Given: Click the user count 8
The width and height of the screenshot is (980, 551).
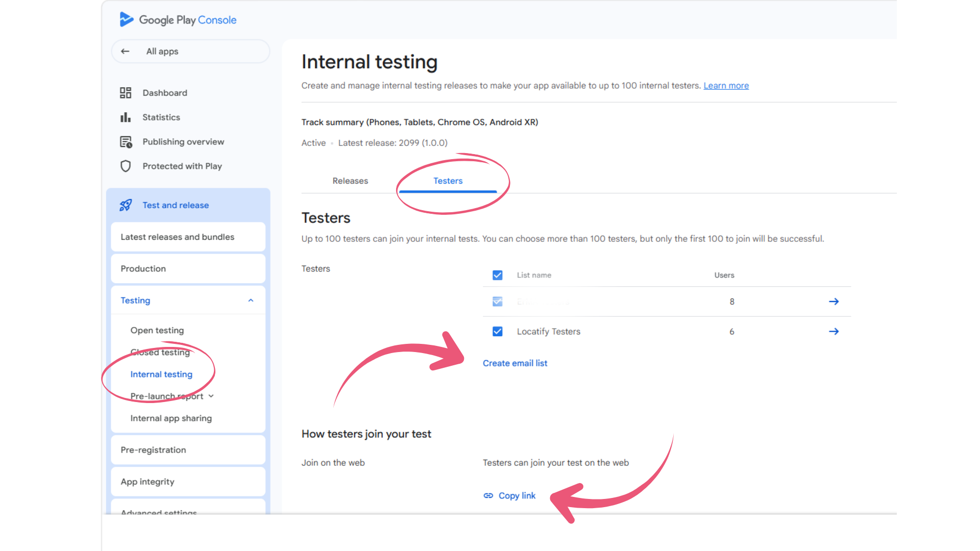Looking at the screenshot, I should (732, 302).
